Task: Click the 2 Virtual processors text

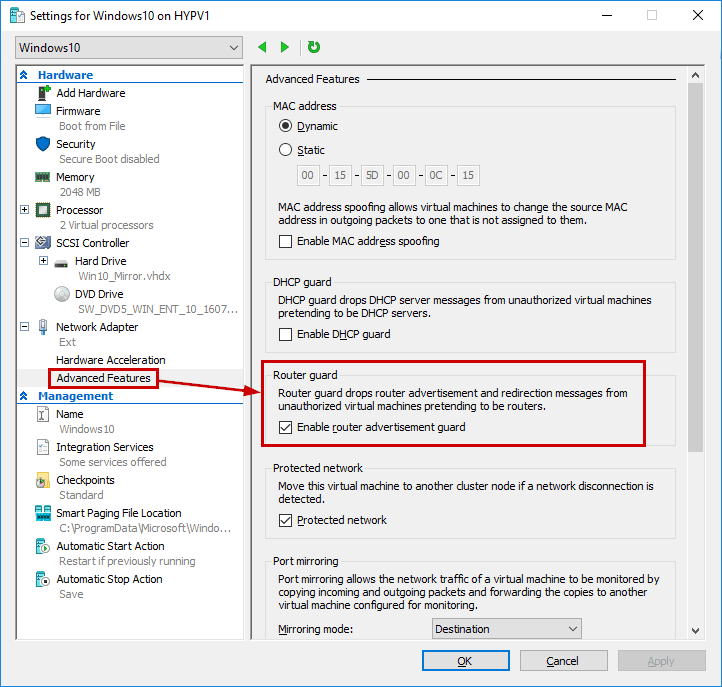Action: (x=106, y=225)
